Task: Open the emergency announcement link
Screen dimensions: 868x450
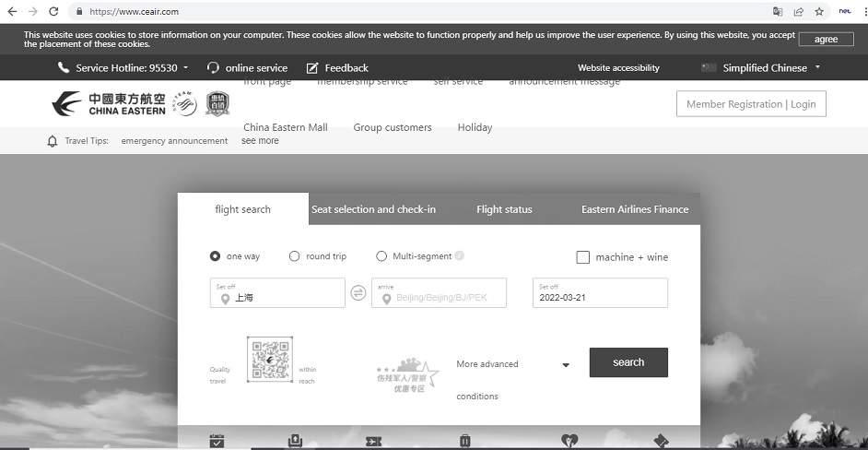Action: click(x=174, y=141)
